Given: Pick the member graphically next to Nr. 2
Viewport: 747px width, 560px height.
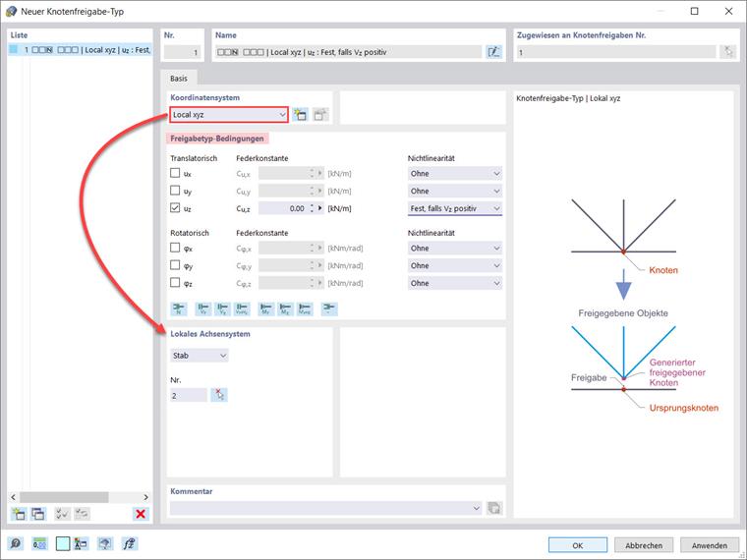Looking at the screenshot, I should coord(219,395).
